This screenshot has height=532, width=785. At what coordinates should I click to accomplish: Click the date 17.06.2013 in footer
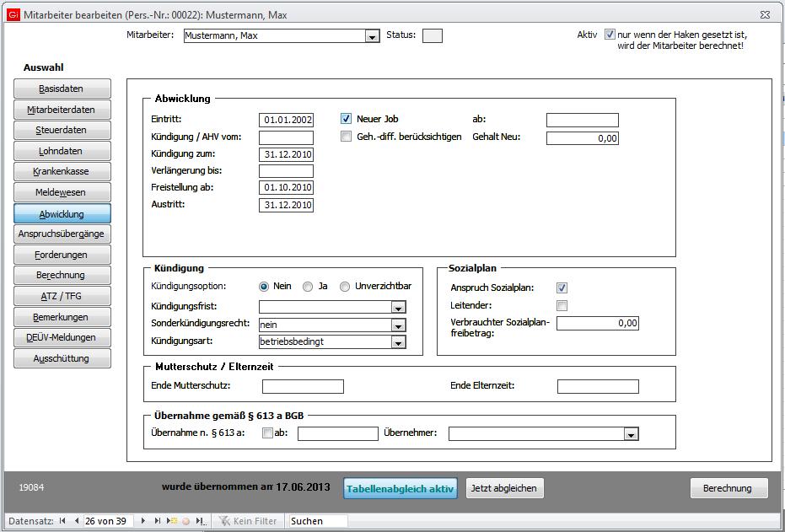tap(303, 487)
